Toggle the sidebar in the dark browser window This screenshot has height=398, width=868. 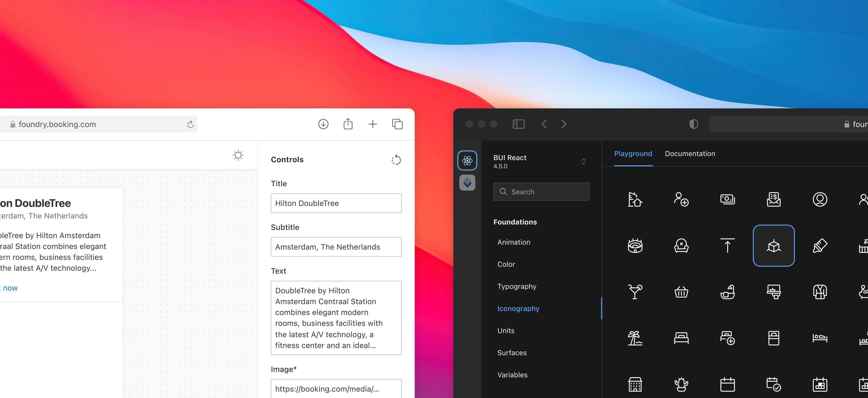[519, 124]
